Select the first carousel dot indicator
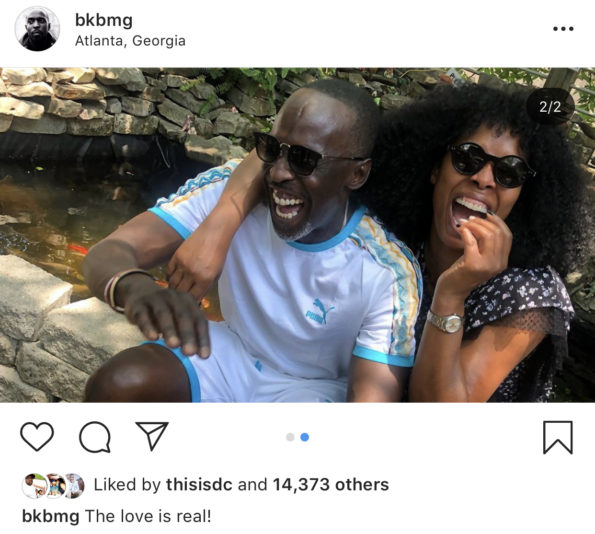Viewport: 595px width, 534px height. pos(290,437)
